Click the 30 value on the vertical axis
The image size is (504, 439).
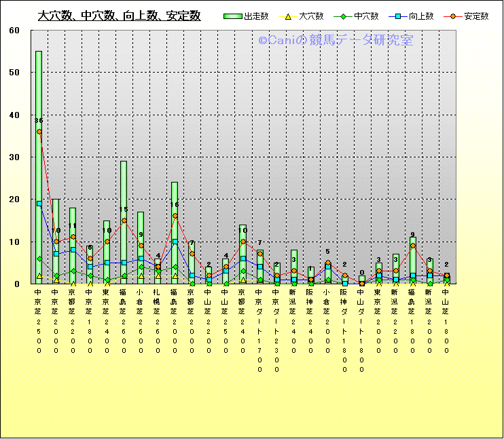16,157
